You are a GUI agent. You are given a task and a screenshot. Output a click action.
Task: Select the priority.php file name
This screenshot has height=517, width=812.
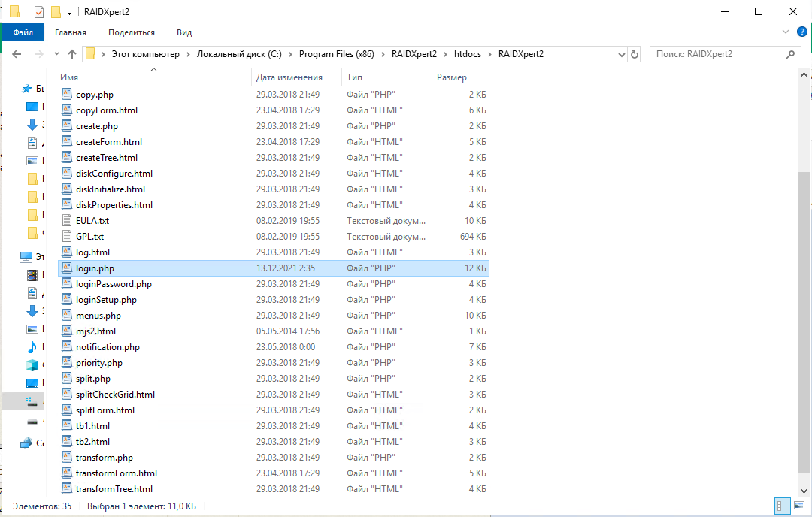click(x=99, y=363)
